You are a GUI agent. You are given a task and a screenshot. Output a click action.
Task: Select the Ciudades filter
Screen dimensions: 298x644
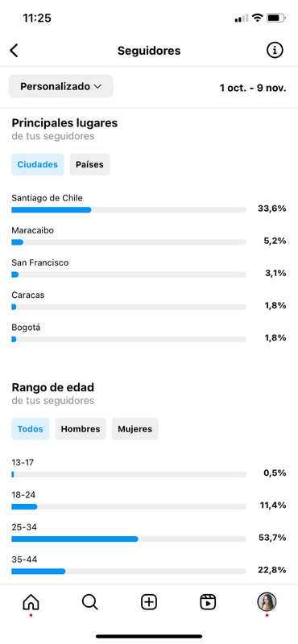point(37,164)
